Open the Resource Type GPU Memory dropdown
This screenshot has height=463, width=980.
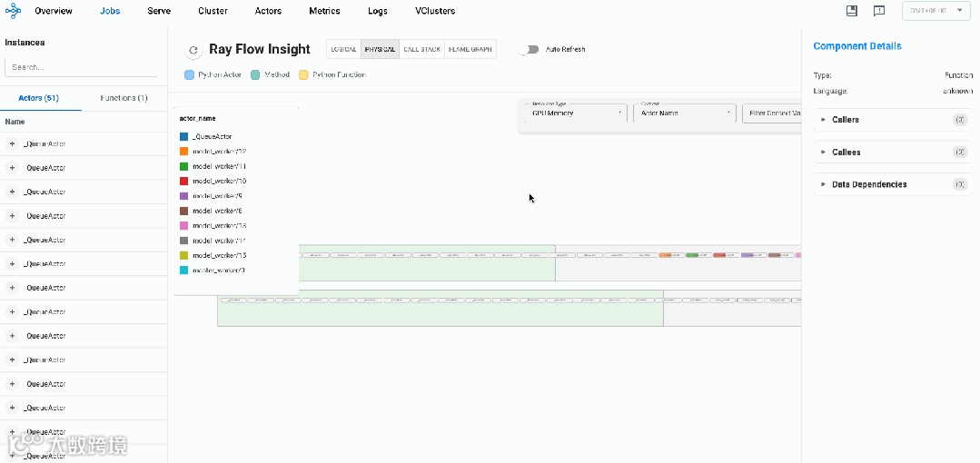coord(575,113)
